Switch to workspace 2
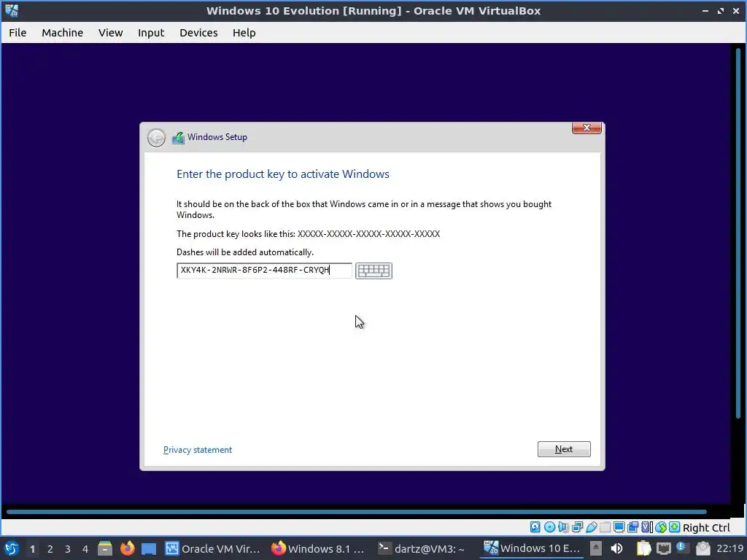747x560 pixels. pyautogui.click(x=50, y=549)
